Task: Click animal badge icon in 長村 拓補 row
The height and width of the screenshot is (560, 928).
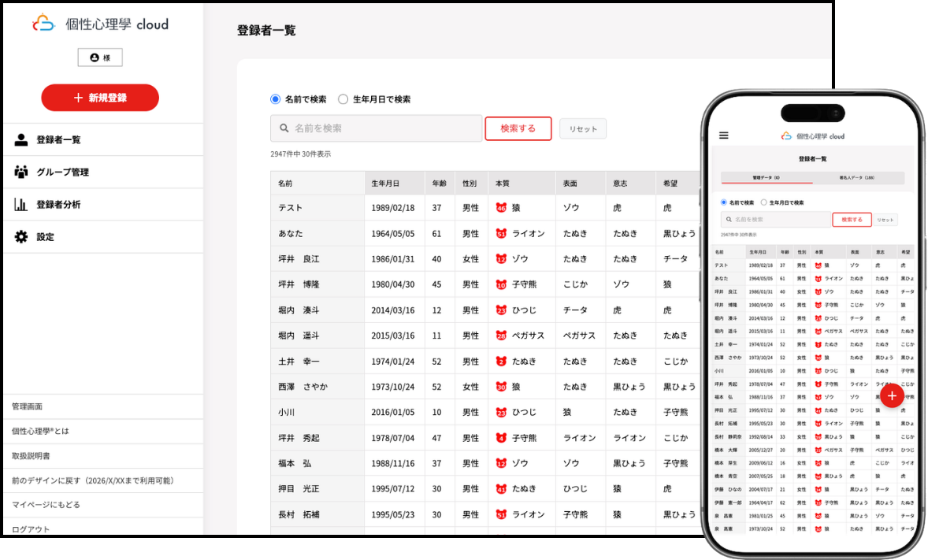Action: tap(501, 514)
